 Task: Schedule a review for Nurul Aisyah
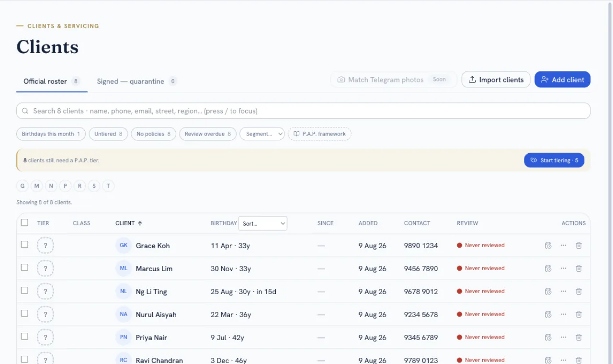click(x=548, y=315)
